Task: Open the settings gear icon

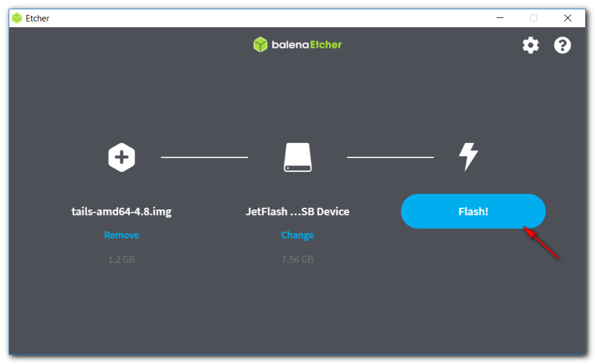Action: pyautogui.click(x=531, y=45)
